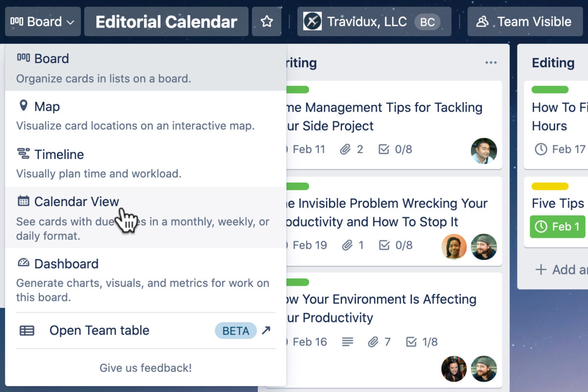The width and height of the screenshot is (588, 392).
Task: Select the Map view icon
Action: 23,106
